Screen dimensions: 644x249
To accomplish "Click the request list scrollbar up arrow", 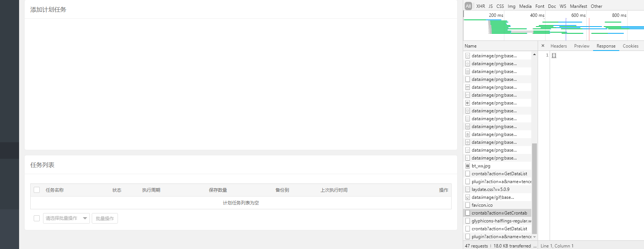I will (534, 55).
